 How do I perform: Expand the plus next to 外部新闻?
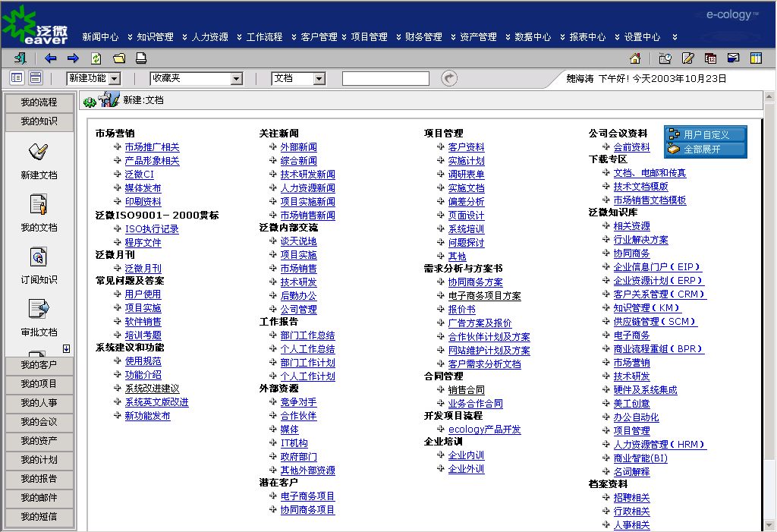click(x=272, y=146)
